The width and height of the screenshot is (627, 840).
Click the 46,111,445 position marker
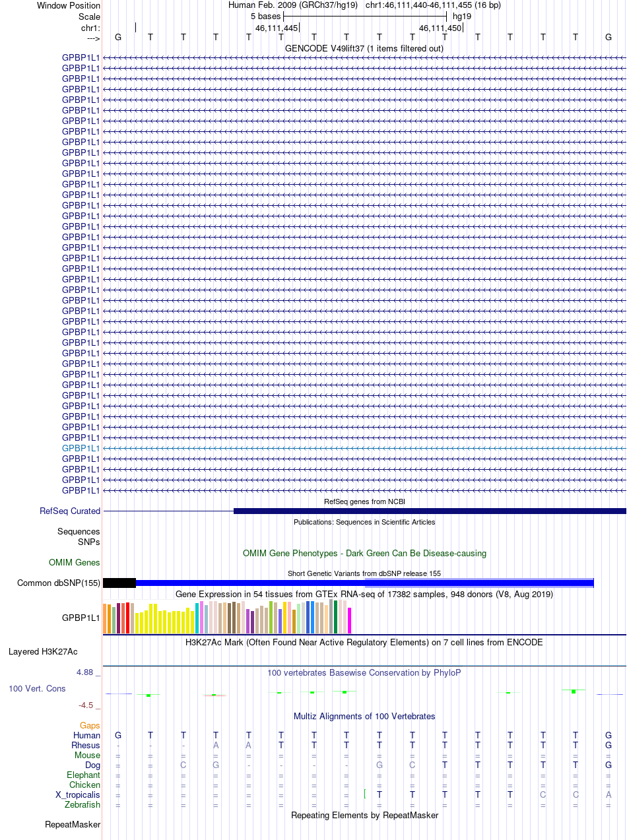pos(277,28)
